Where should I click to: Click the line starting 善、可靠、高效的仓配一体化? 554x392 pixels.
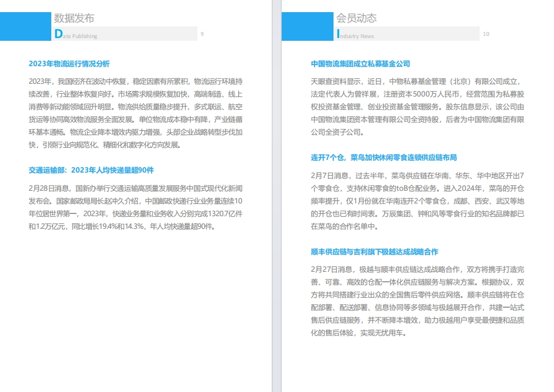click(418, 282)
